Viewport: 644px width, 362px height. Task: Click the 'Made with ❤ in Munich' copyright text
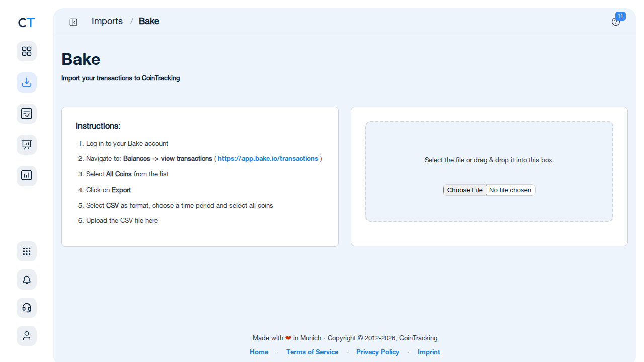click(345, 338)
